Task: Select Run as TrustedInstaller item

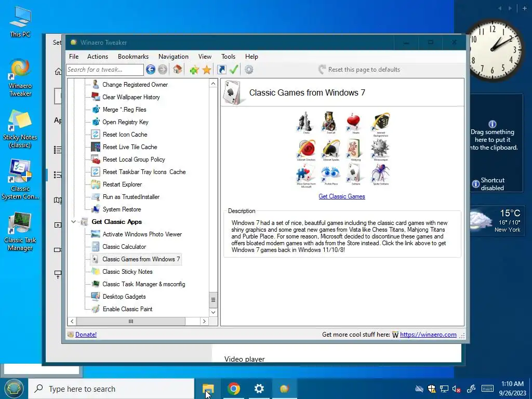Action: click(x=131, y=197)
